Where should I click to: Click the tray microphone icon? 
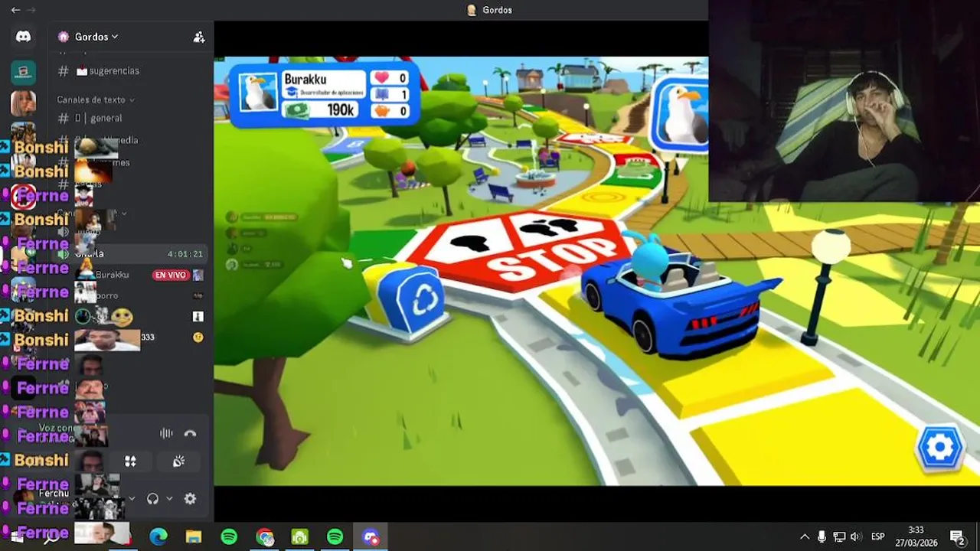(x=822, y=537)
